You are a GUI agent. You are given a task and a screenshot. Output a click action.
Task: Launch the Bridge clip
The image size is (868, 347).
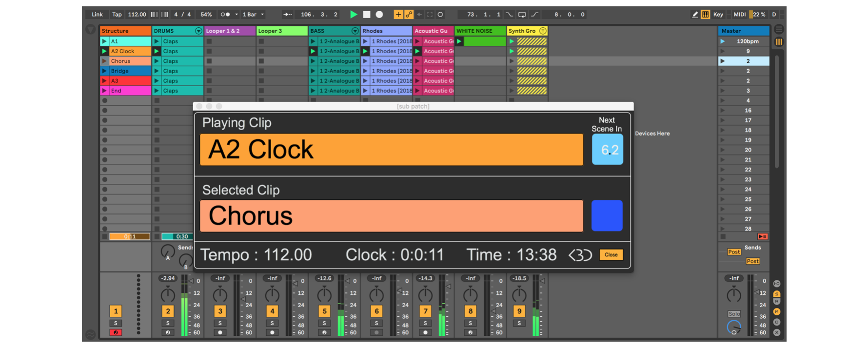pyautogui.click(x=104, y=71)
